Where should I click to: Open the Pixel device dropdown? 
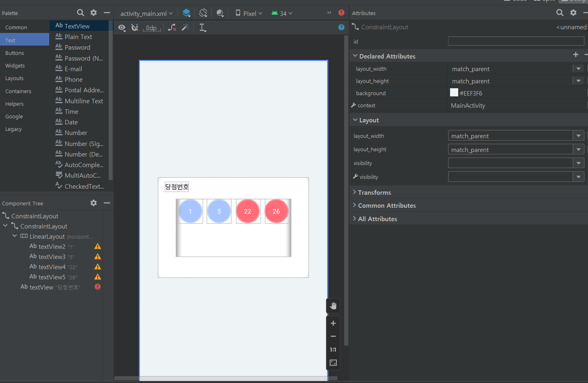[249, 13]
